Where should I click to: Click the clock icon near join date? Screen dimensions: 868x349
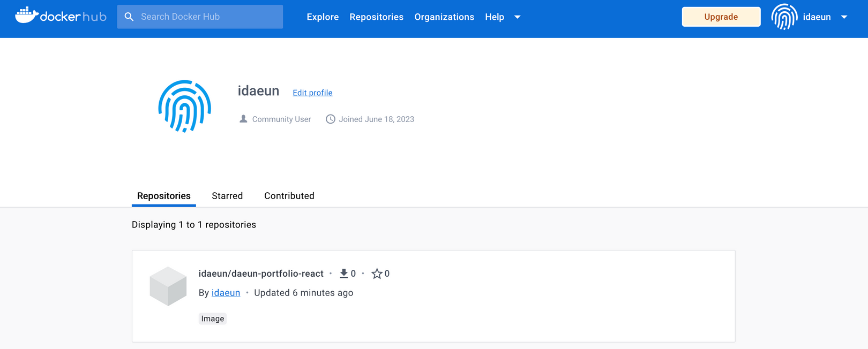coord(331,119)
